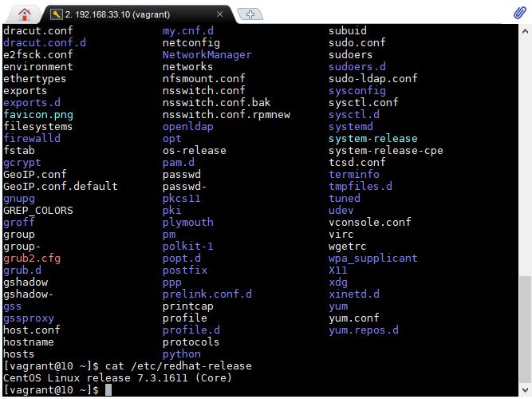Viewport: 532px width, 399px height.
Task: Click the my.cnf.d directory entry
Action: tap(188, 31)
